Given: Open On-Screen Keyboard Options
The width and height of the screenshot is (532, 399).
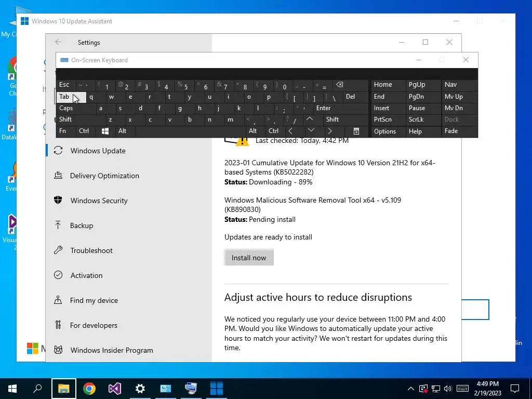Looking at the screenshot, I should pyautogui.click(x=388, y=131).
